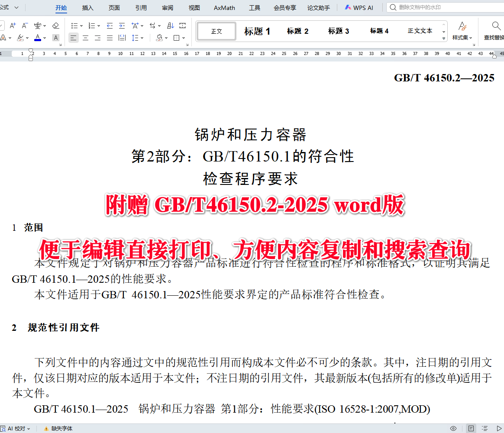Toggle page layout view in status bar
Screen dimensions: 504x433
[x=471, y=429]
